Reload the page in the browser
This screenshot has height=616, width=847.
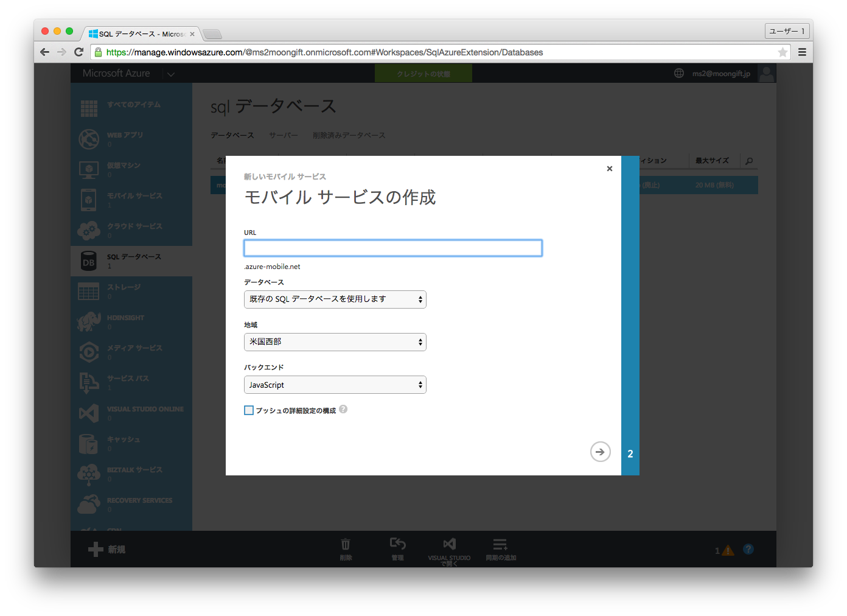pos(78,52)
